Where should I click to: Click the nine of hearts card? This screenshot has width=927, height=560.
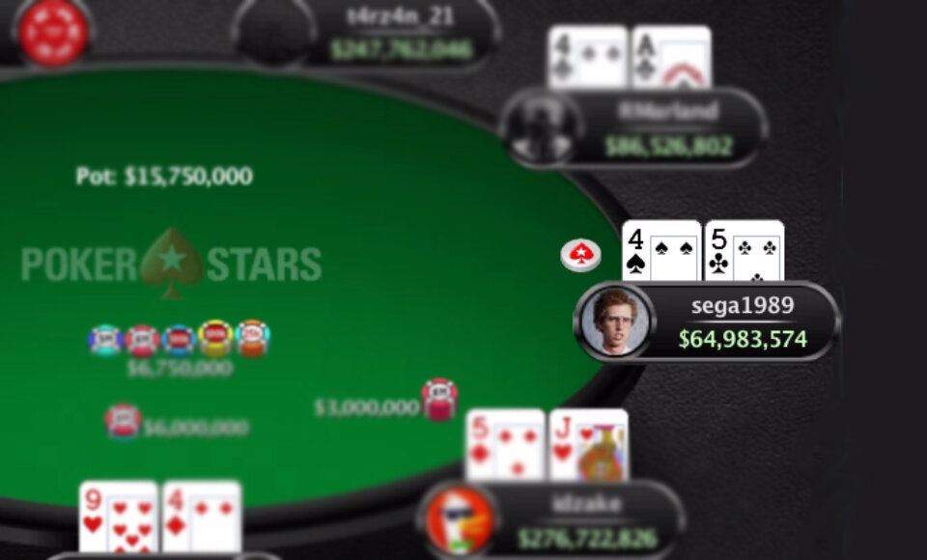[x=119, y=517]
